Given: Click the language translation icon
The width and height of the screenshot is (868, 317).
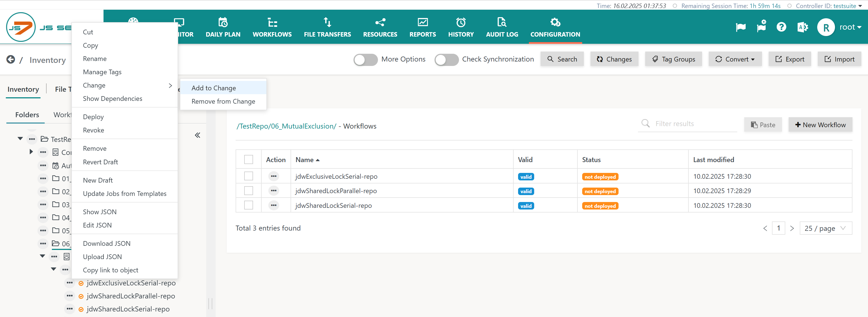Looking at the screenshot, I should pos(802,27).
